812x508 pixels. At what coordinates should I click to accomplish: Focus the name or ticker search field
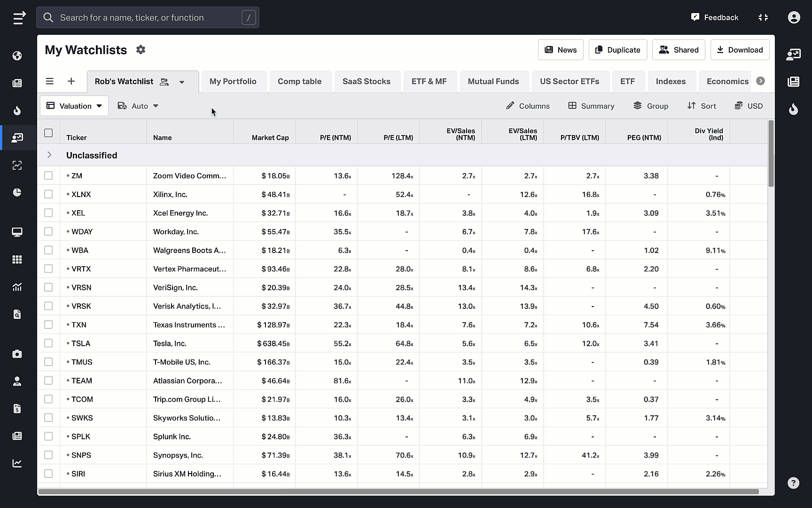click(x=148, y=17)
